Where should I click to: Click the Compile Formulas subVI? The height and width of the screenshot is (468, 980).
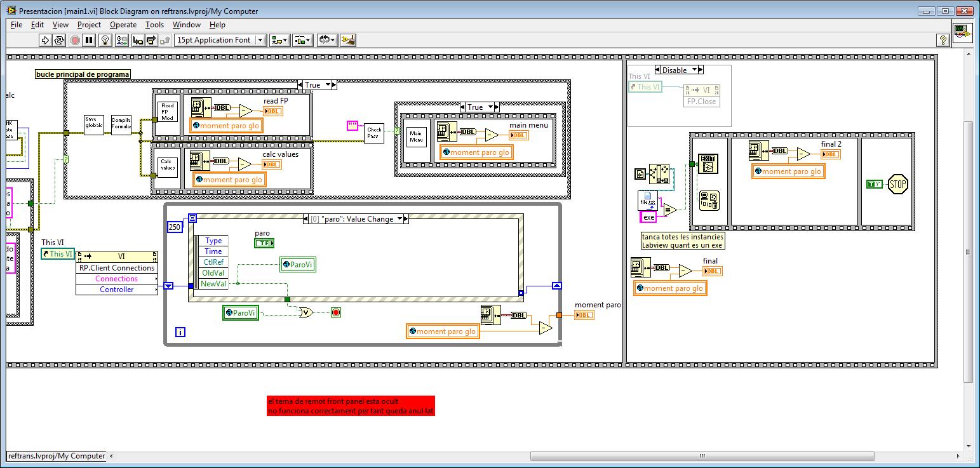[121, 125]
